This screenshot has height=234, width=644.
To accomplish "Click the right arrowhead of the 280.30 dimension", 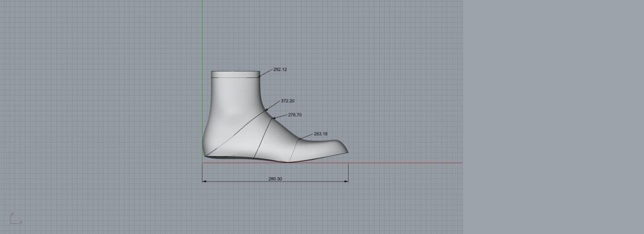I will click(346, 181).
